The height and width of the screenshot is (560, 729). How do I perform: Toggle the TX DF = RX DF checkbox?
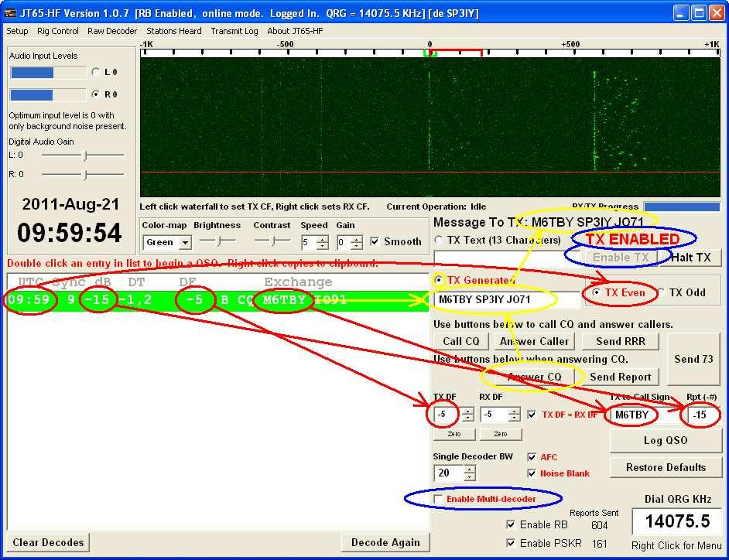532,415
